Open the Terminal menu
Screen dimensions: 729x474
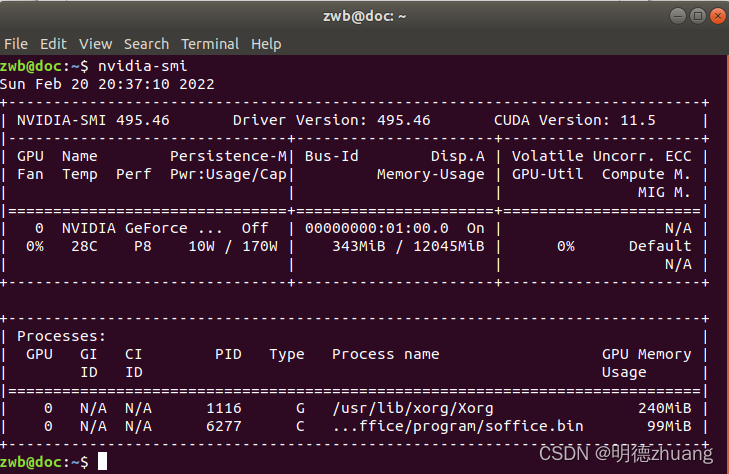[x=210, y=44]
